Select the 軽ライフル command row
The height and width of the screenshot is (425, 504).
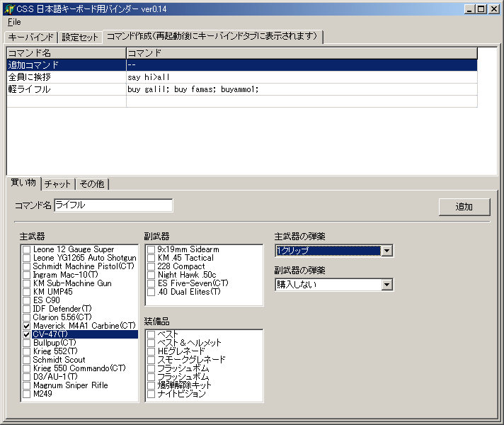(x=67, y=89)
